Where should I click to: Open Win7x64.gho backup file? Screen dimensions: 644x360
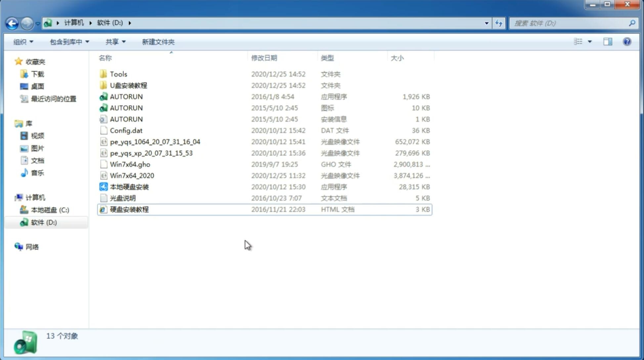[130, 164]
